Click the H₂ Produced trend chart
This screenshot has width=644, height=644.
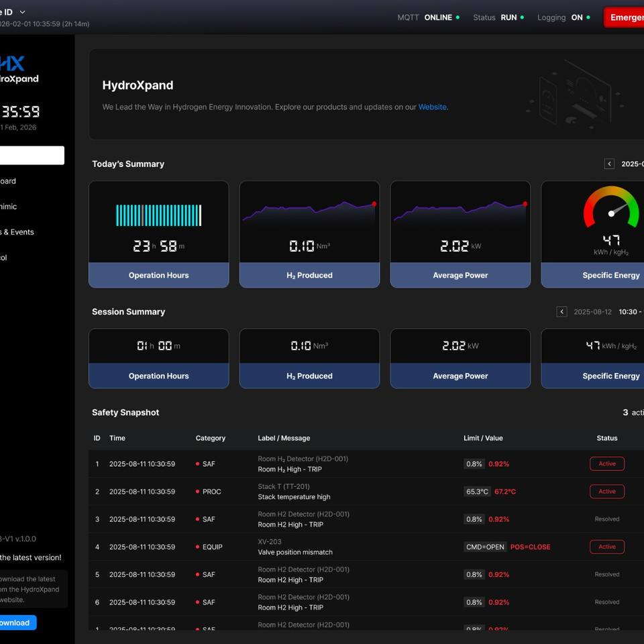click(x=309, y=211)
